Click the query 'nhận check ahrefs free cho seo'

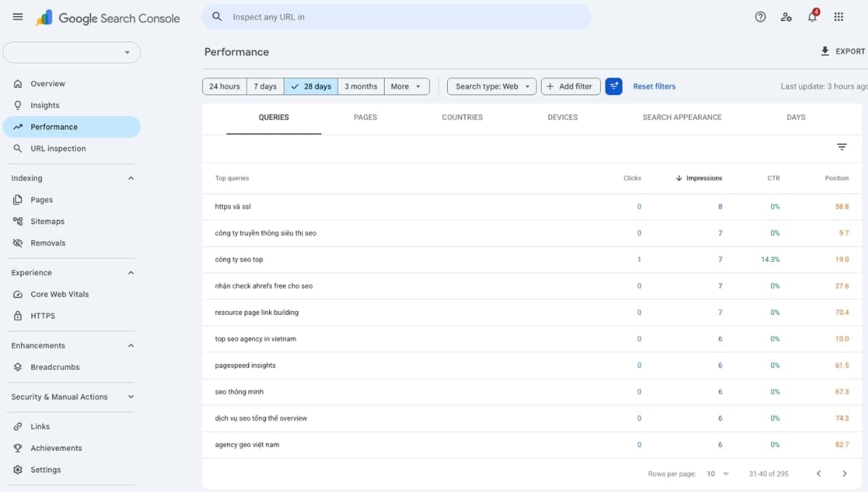point(264,286)
